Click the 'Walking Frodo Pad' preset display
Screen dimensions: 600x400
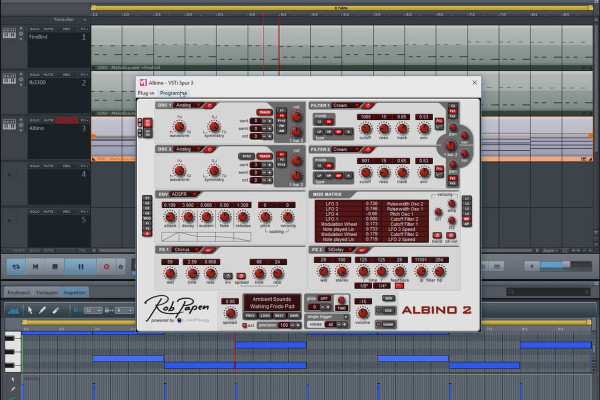272,306
